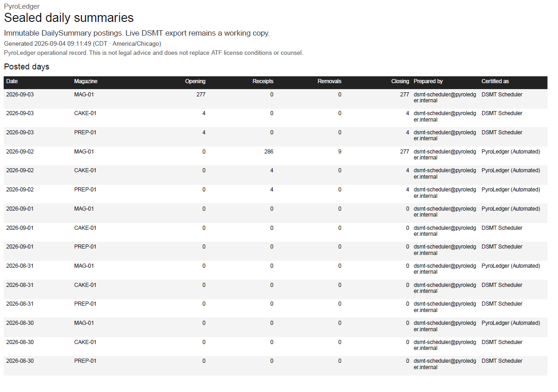This screenshot has height=392, width=558.
Task: Select MAG-01 in the 2026-09-03 row
Action: (84, 95)
